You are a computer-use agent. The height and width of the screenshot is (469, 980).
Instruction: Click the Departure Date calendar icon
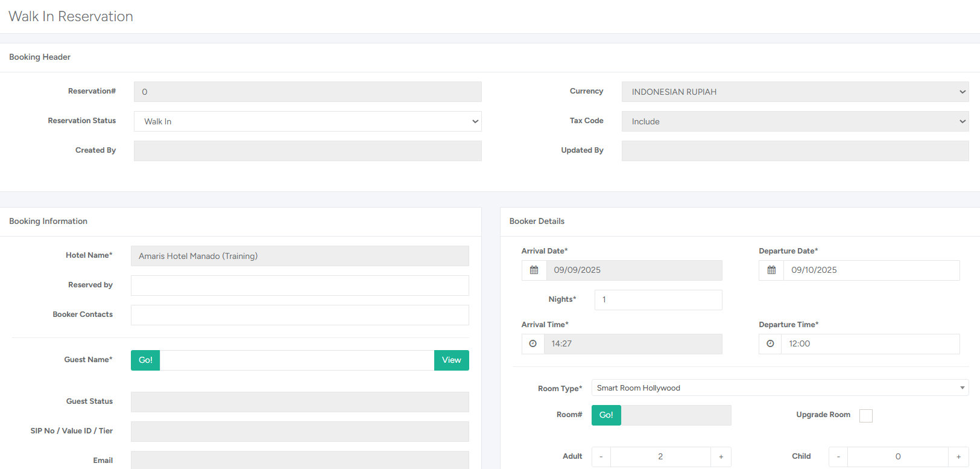pyautogui.click(x=771, y=270)
